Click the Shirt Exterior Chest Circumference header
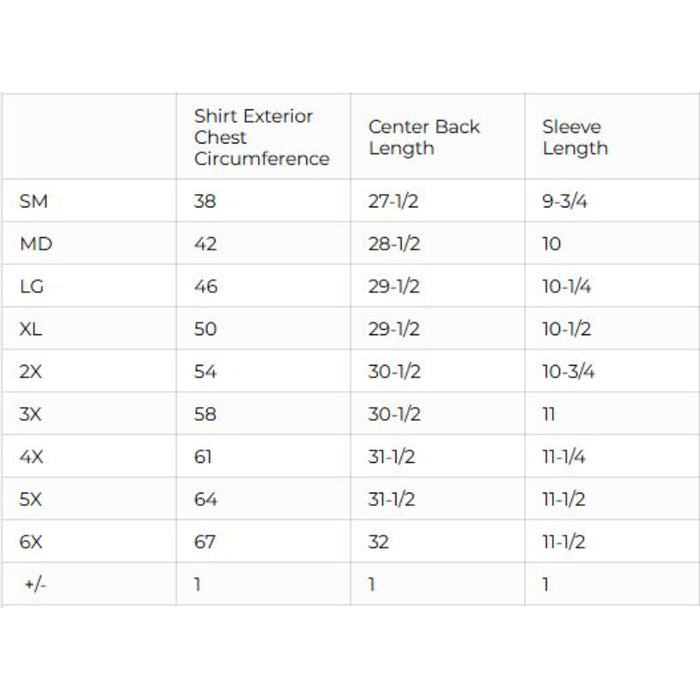The height and width of the screenshot is (700, 700). [x=262, y=137]
